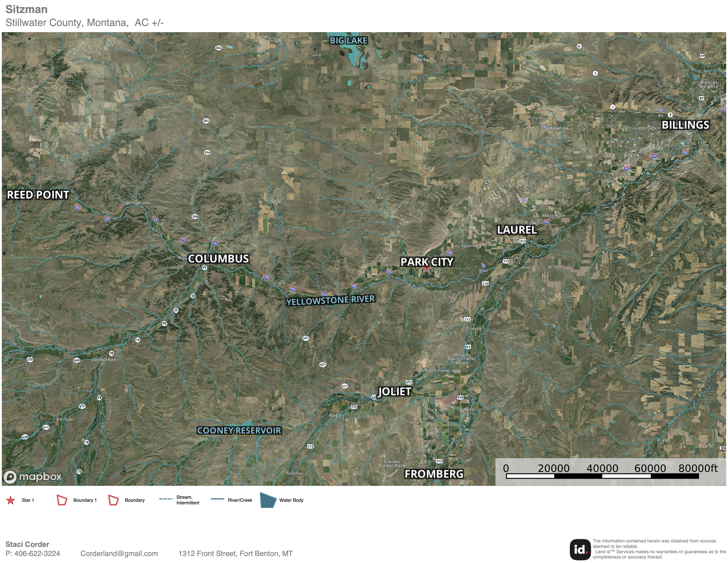Image resolution: width=728 pixels, height=563 pixels.
Task: Click the Boundary legend polygon icon
Action: (x=113, y=500)
